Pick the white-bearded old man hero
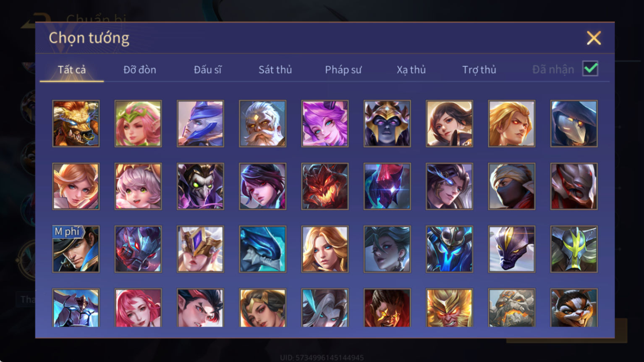The width and height of the screenshot is (644, 362). pos(262,123)
